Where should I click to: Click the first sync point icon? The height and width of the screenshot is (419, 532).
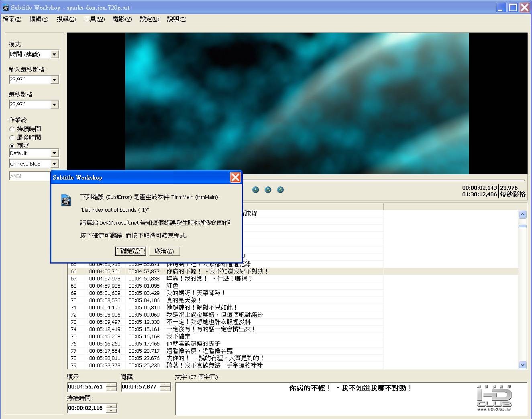click(x=256, y=190)
